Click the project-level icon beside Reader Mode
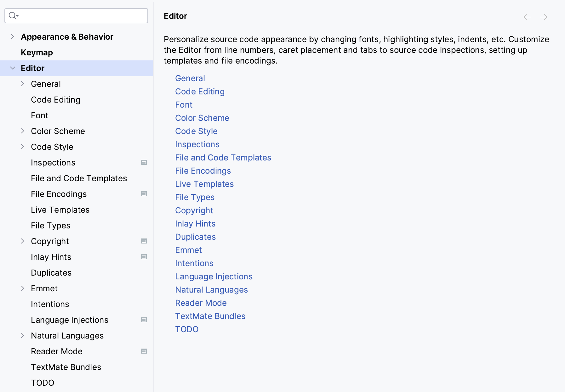565x392 pixels. pyautogui.click(x=144, y=351)
